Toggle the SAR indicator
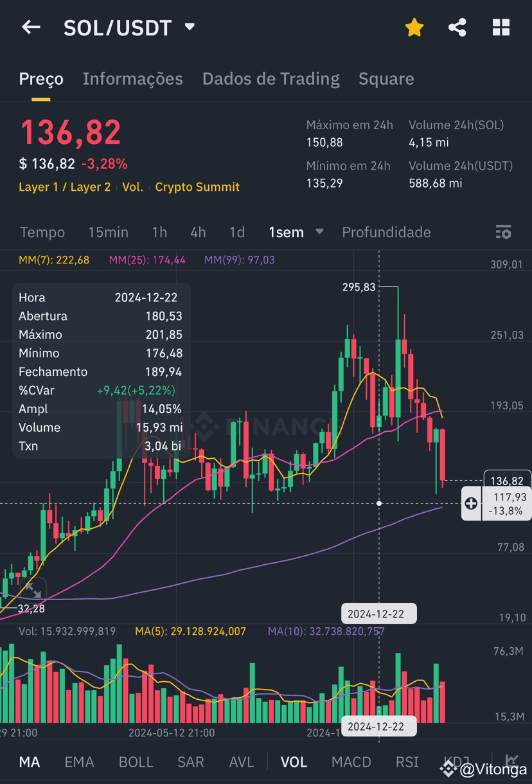The image size is (532, 784). click(x=191, y=762)
